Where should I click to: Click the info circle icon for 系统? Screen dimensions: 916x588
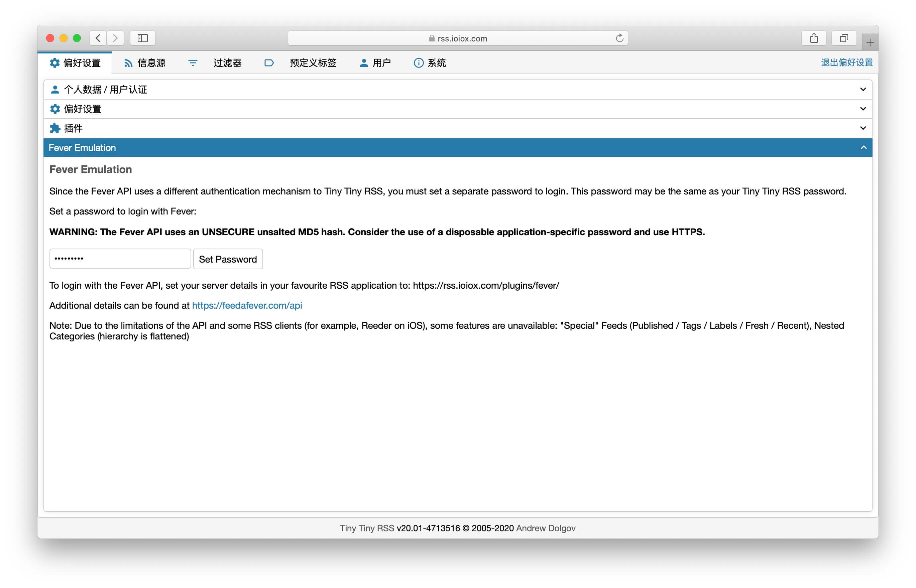pos(418,63)
